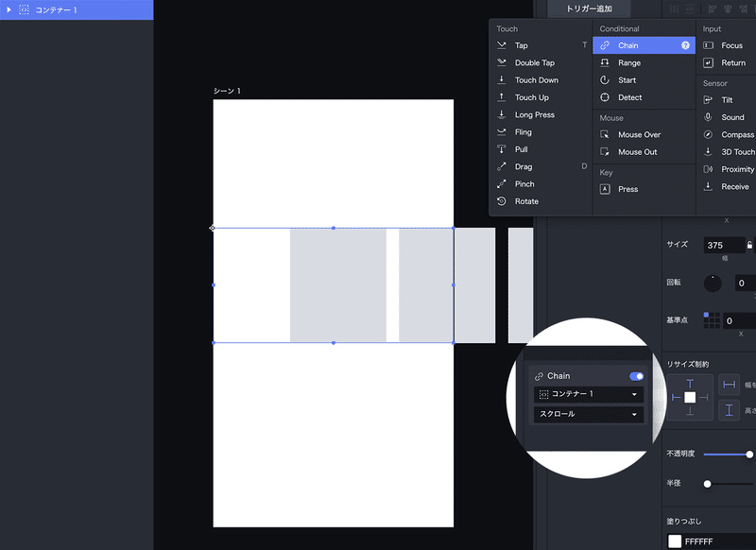This screenshot has height=550, width=756.
Task: Select the Pinch trigger icon
Action: (x=502, y=184)
